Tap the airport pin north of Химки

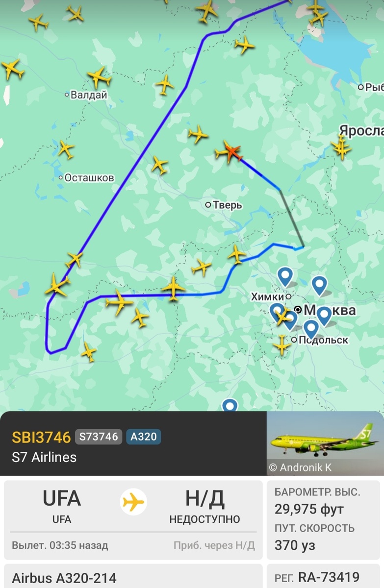point(285,276)
